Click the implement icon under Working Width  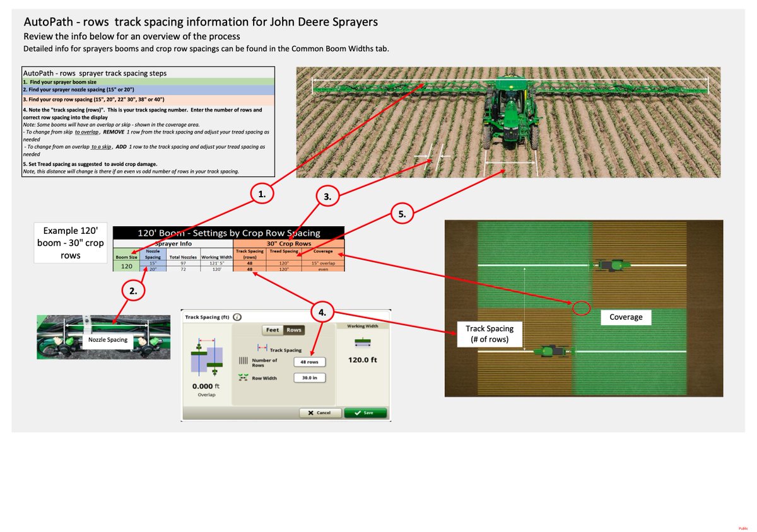[362, 342]
